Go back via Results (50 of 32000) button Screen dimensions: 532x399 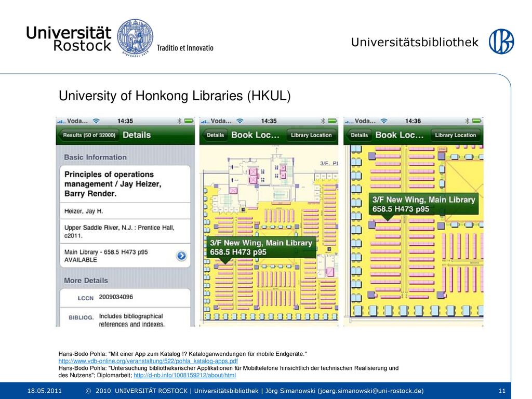89,135
